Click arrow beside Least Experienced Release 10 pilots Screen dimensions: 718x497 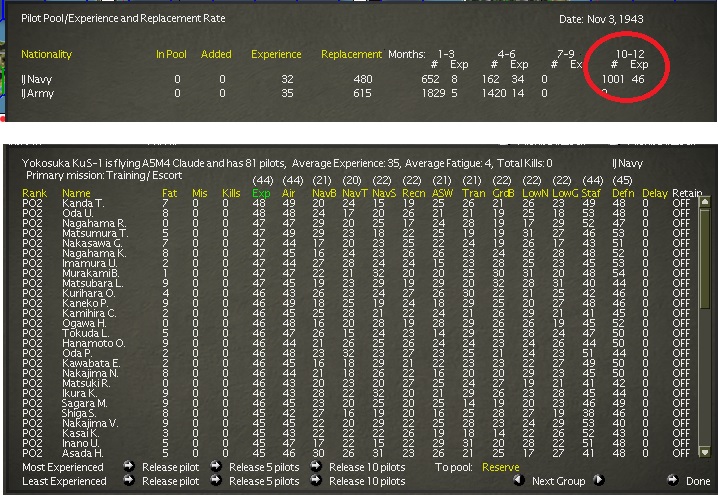pyautogui.click(x=315, y=481)
